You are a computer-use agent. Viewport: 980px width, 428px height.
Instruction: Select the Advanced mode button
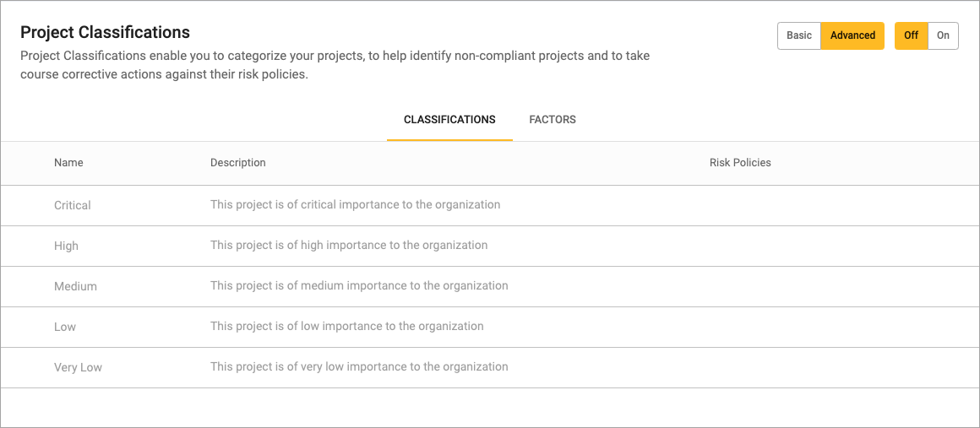(x=852, y=35)
